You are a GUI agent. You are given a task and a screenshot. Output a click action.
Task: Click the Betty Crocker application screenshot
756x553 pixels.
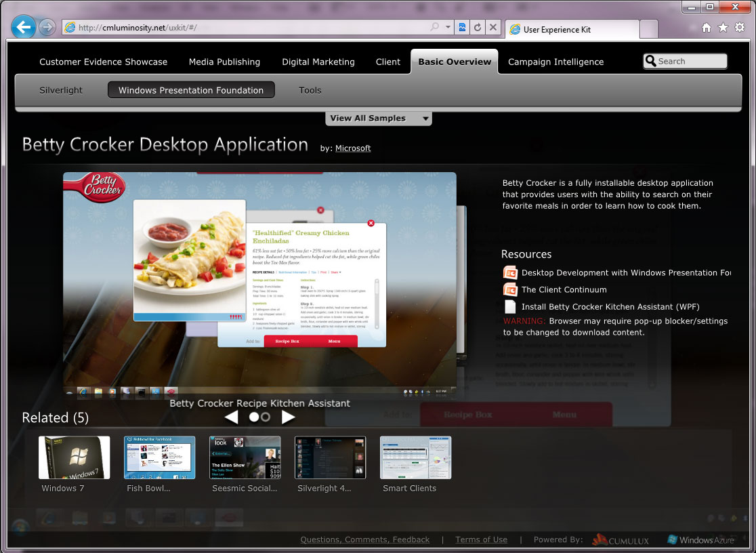click(x=259, y=285)
